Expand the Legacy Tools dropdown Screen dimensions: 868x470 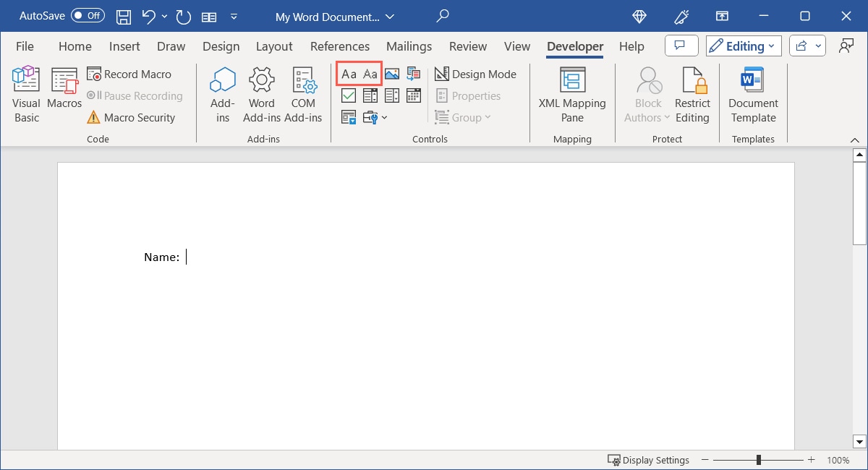pyautogui.click(x=385, y=117)
